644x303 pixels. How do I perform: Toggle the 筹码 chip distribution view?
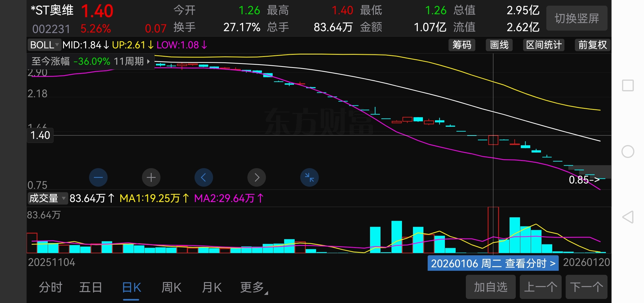tap(462, 45)
